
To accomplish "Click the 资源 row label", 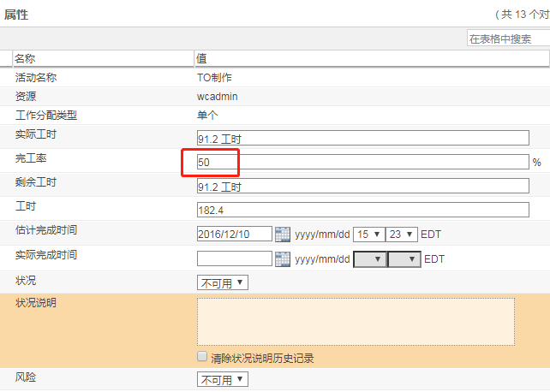I will tap(26, 97).
